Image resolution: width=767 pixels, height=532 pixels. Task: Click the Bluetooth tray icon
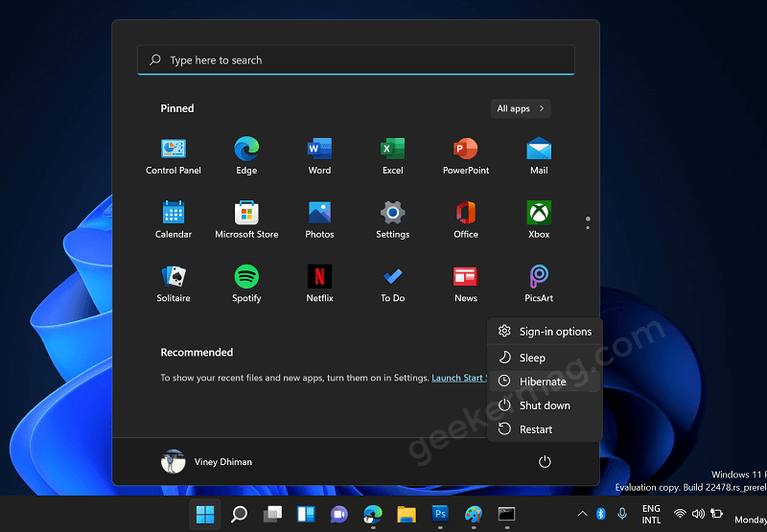click(601, 514)
